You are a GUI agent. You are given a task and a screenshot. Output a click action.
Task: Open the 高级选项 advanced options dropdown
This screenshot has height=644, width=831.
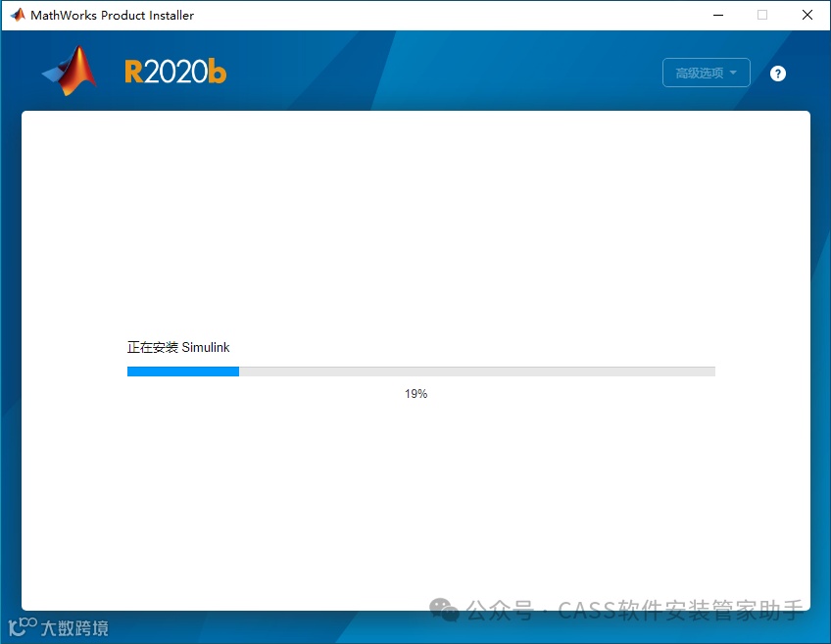706,73
